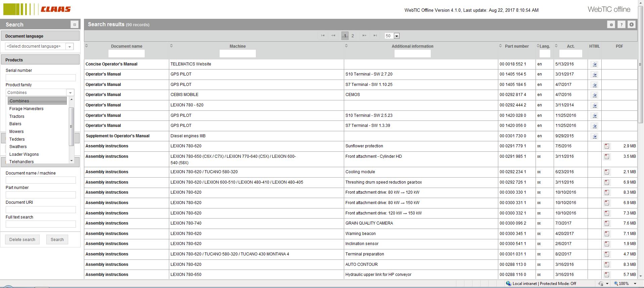Click the back arrow icon in results header
This screenshot has height=288, width=644.
pos(632,25)
